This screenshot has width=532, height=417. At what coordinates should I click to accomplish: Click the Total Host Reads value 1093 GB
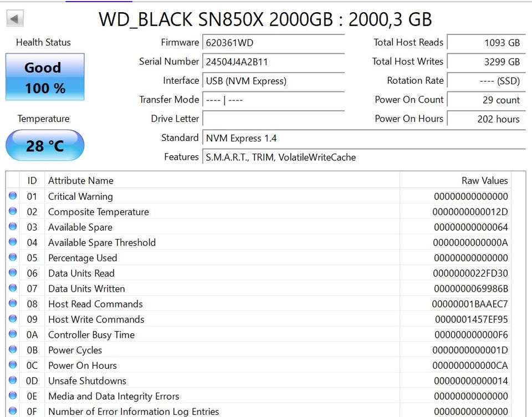[486, 43]
